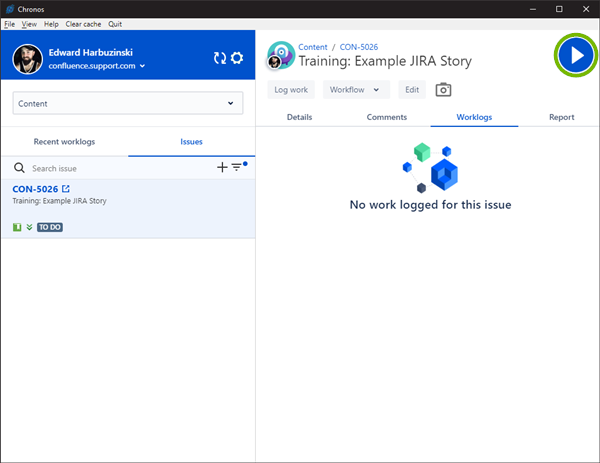Viewport: 600px width, 463px height.
Task: Take a screenshot with the camera icon
Action: (443, 90)
